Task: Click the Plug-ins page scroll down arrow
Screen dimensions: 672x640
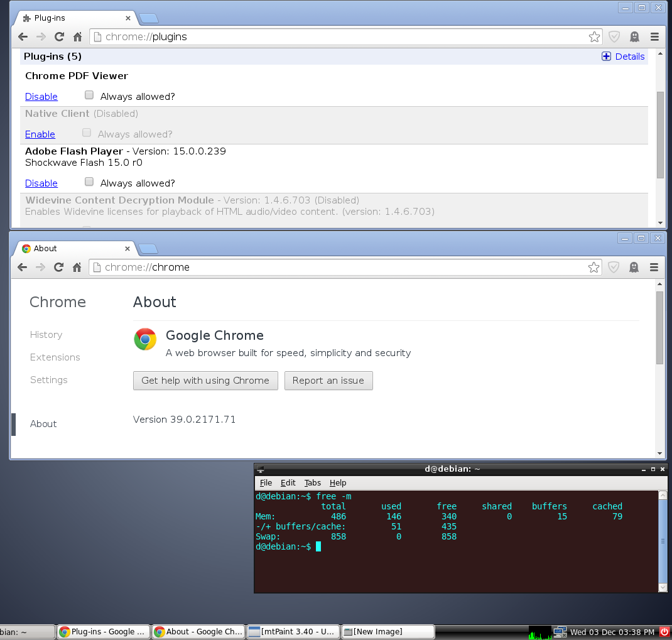Action: click(660, 223)
